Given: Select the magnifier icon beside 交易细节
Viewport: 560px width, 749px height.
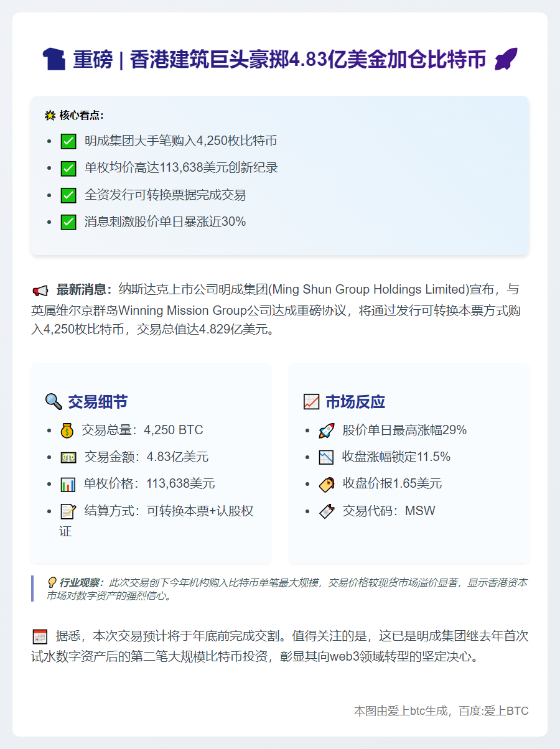Looking at the screenshot, I should 54,401.
